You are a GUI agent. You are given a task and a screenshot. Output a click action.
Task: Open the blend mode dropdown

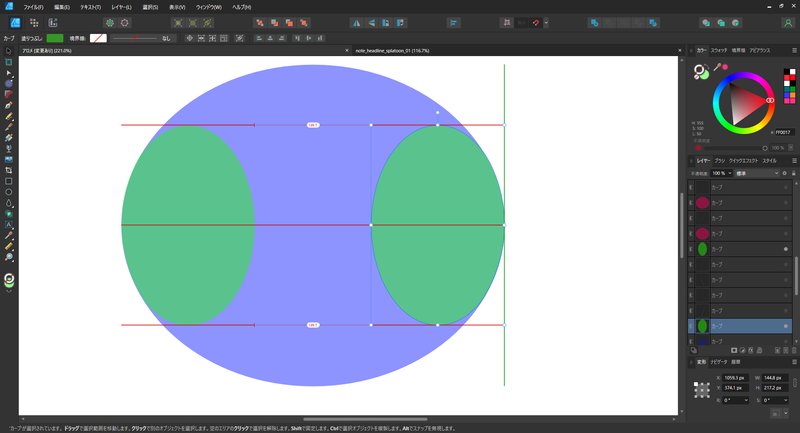point(757,173)
